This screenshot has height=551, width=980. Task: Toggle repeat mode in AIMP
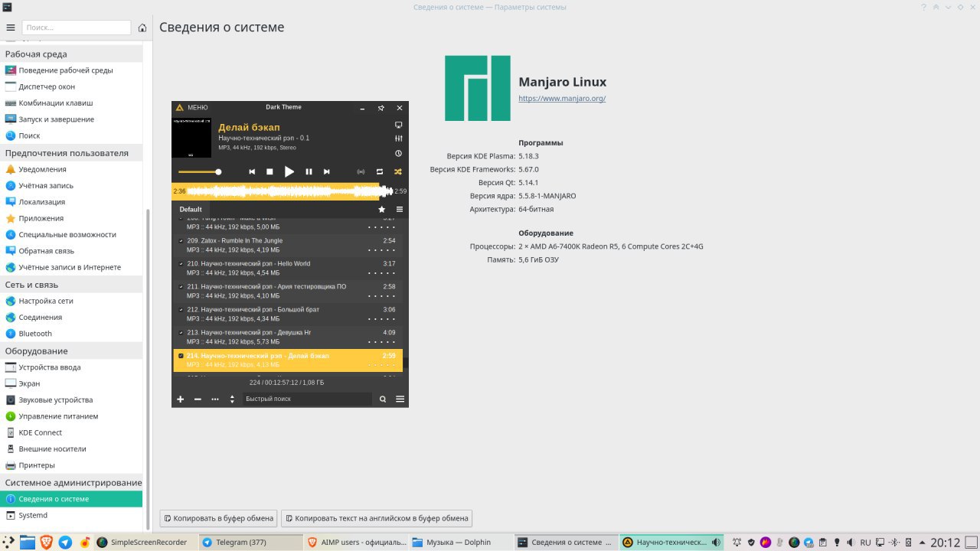[380, 171]
